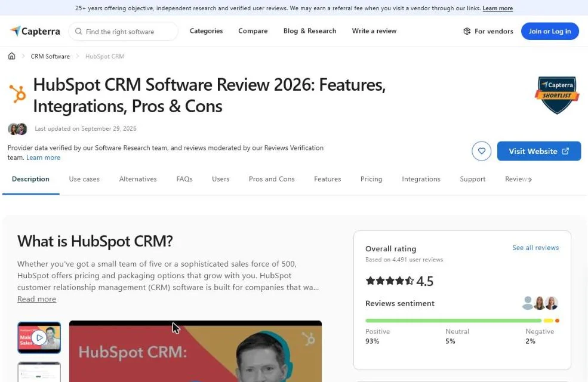Open Blog & Research menu
The width and height of the screenshot is (588, 382).
pos(310,31)
